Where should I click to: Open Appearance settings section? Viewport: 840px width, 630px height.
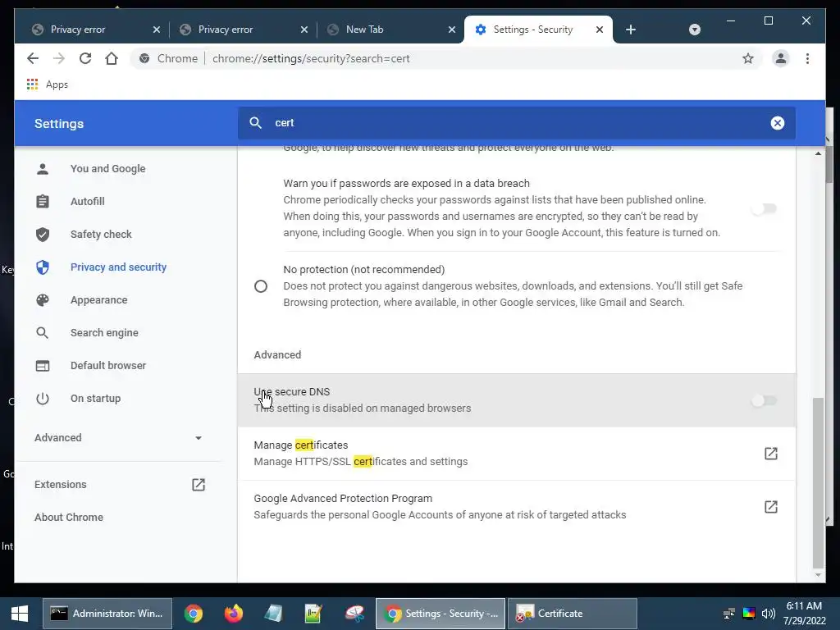point(98,300)
